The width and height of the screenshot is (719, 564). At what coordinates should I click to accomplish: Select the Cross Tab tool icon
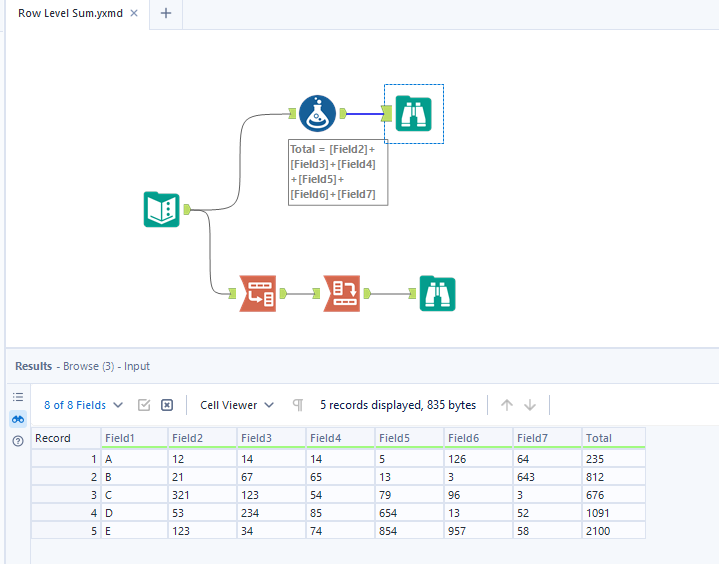pos(341,293)
